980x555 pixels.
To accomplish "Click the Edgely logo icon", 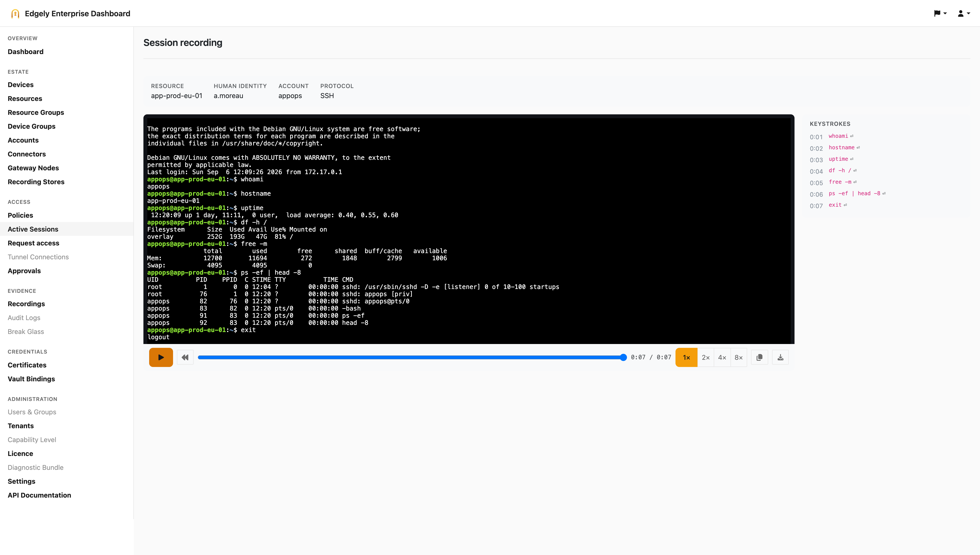I will 15,14.
